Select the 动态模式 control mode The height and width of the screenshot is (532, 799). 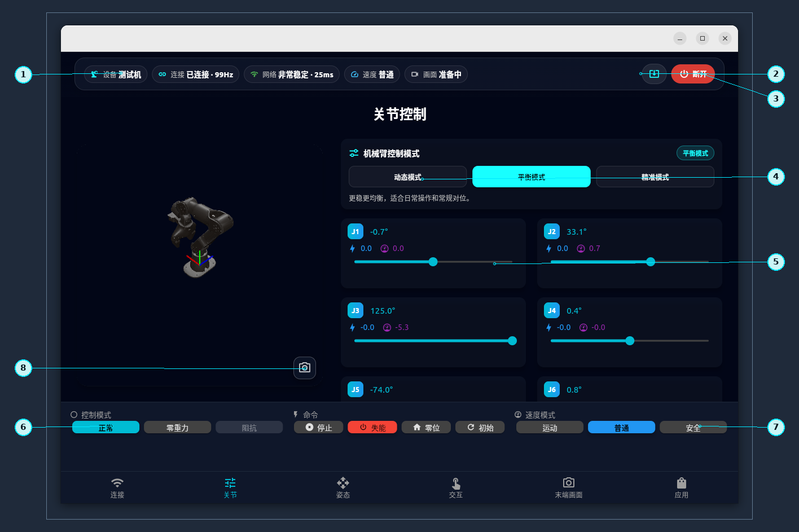click(x=407, y=177)
